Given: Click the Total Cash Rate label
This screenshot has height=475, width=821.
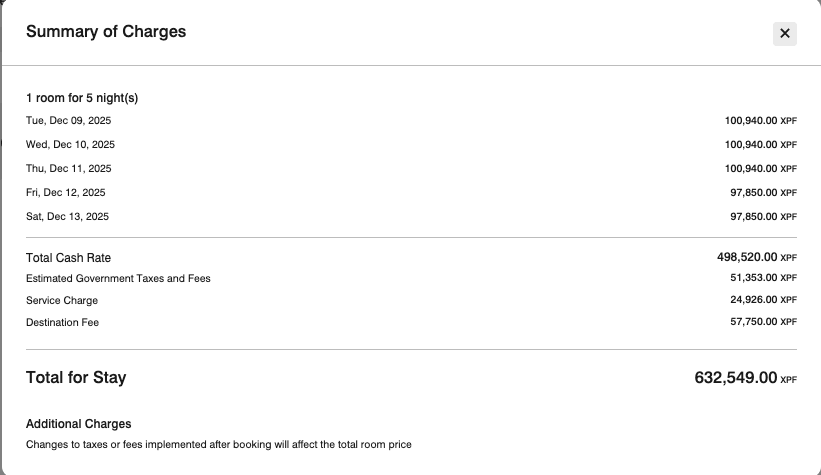Looking at the screenshot, I should 68,258.
